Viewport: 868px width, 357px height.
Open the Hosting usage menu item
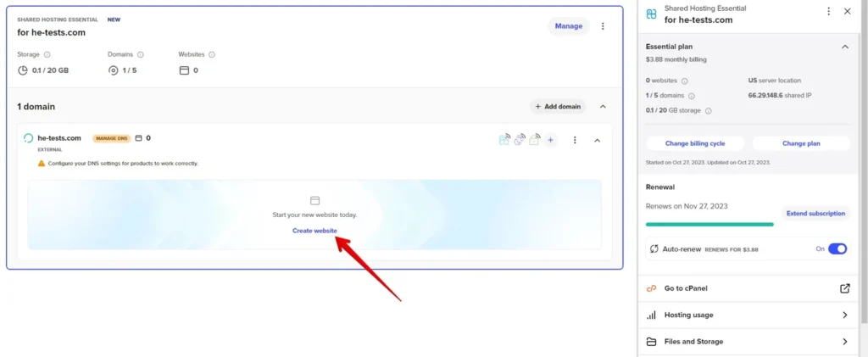(x=748, y=315)
